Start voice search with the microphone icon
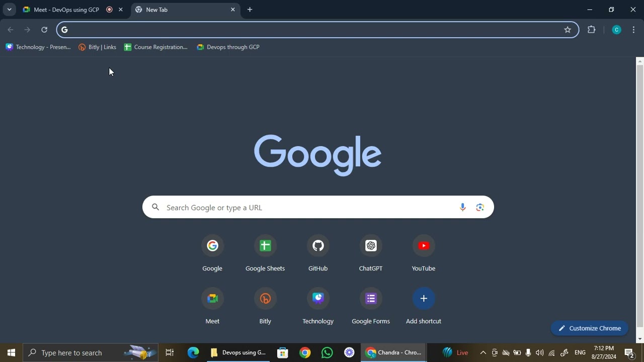 pos(462,207)
